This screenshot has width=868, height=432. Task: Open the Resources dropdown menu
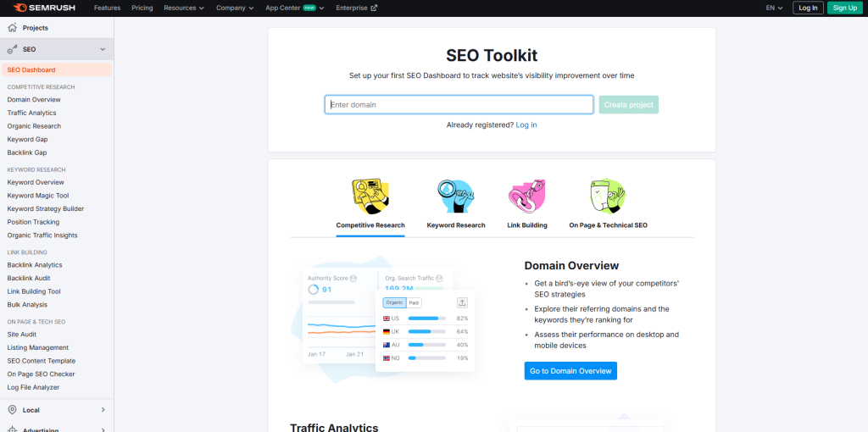coord(184,8)
